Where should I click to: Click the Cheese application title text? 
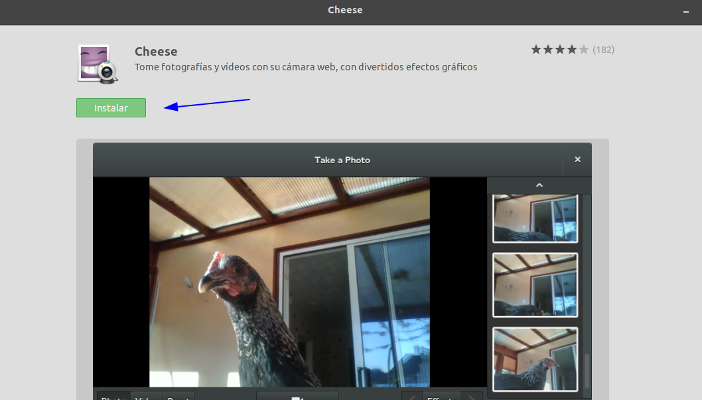pyautogui.click(x=156, y=52)
